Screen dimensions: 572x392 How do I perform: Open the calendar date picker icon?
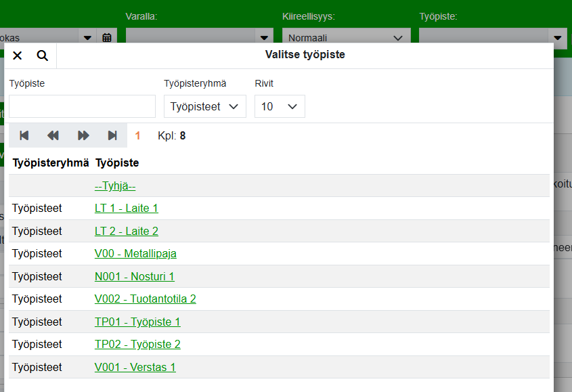(x=107, y=38)
